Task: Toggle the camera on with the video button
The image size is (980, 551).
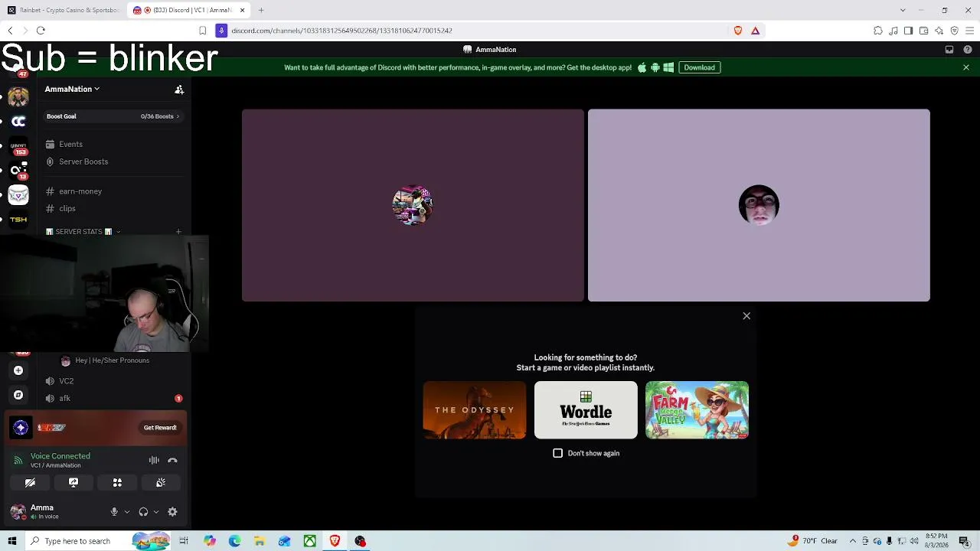Action: [30, 483]
